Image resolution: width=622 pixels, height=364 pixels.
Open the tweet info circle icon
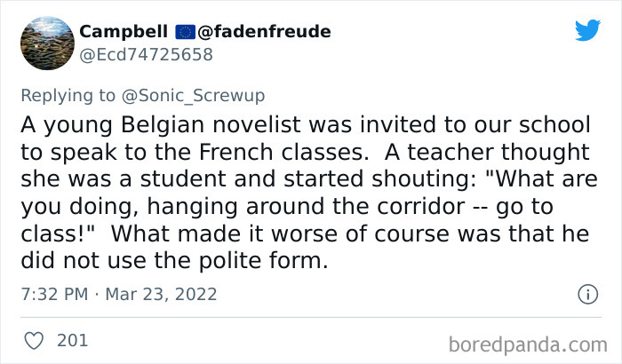[588, 294]
